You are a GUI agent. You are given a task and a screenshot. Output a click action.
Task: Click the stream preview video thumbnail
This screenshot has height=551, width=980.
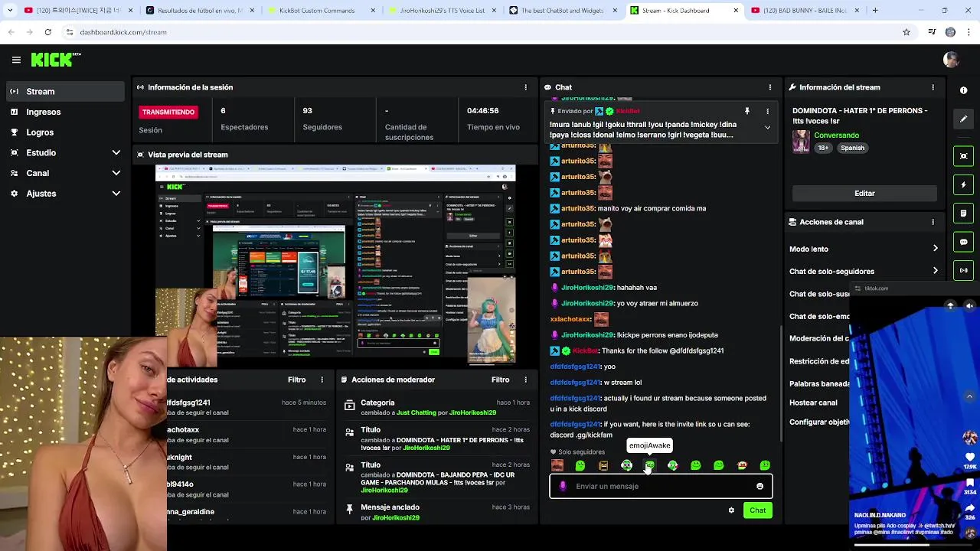pyautogui.click(x=335, y=265)
